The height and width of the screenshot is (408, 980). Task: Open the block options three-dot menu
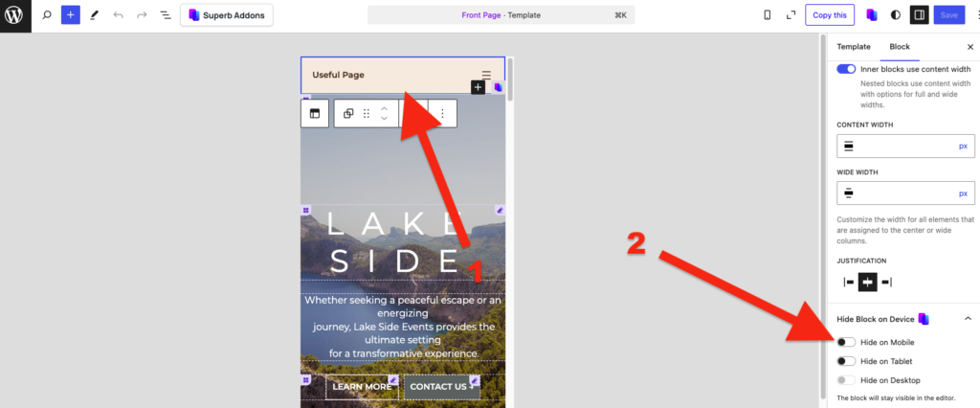point(442,113)
